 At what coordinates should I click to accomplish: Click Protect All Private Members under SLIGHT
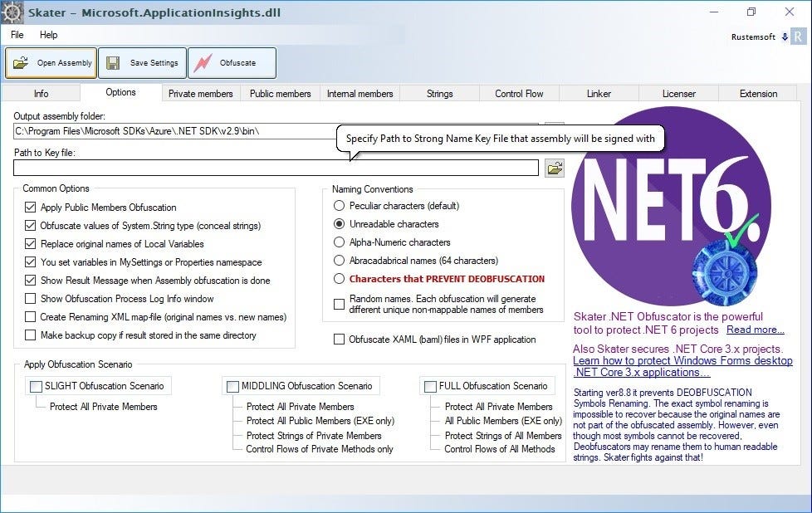click(104, 407)
